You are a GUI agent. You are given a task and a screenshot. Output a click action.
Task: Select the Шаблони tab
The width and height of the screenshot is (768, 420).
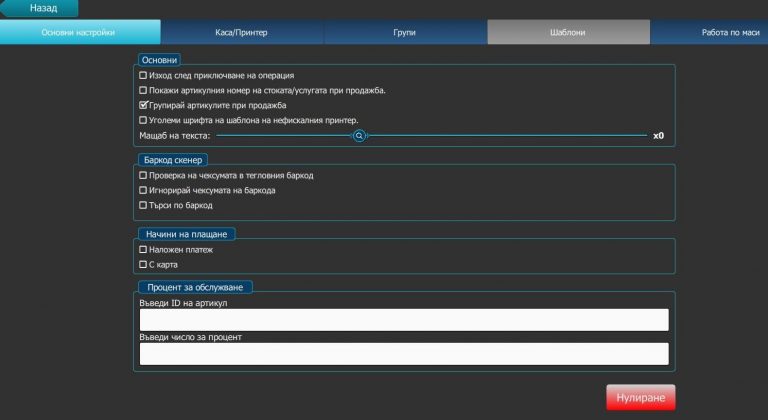point(567,33)
